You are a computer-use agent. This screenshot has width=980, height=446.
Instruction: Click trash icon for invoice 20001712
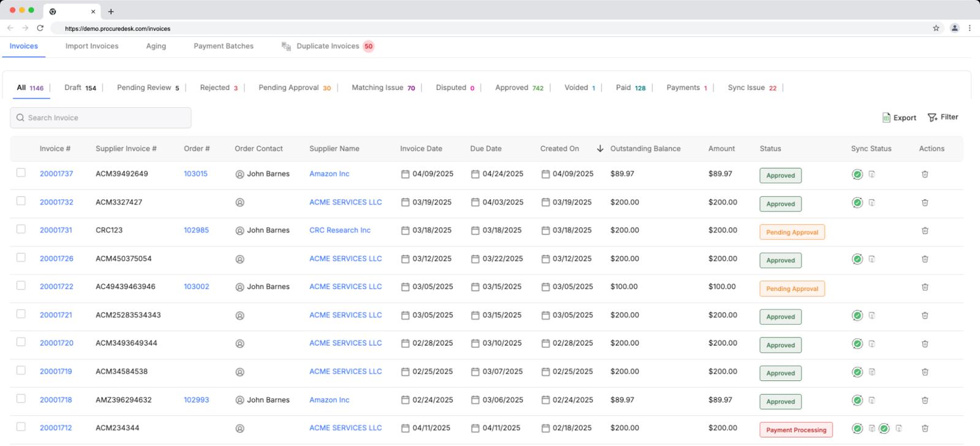click(925, 428)
